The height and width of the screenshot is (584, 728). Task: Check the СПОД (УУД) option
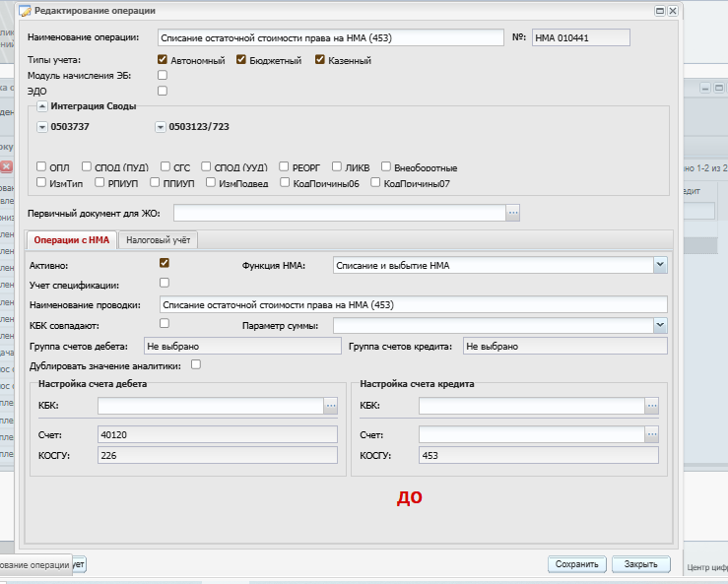206,166
